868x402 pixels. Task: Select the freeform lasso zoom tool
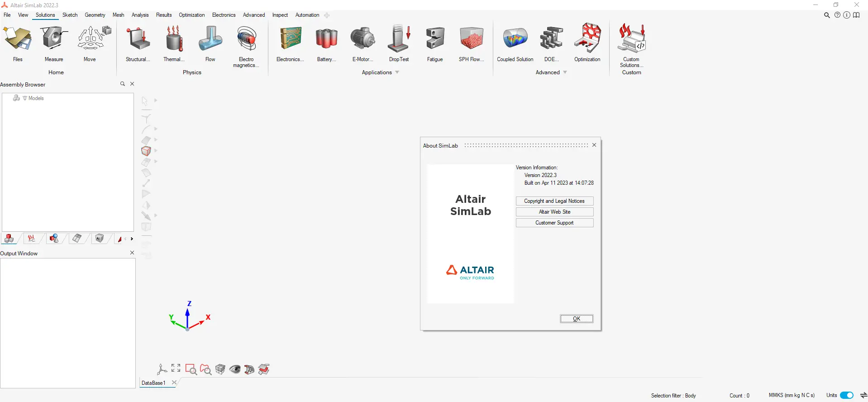coord(205,369)
